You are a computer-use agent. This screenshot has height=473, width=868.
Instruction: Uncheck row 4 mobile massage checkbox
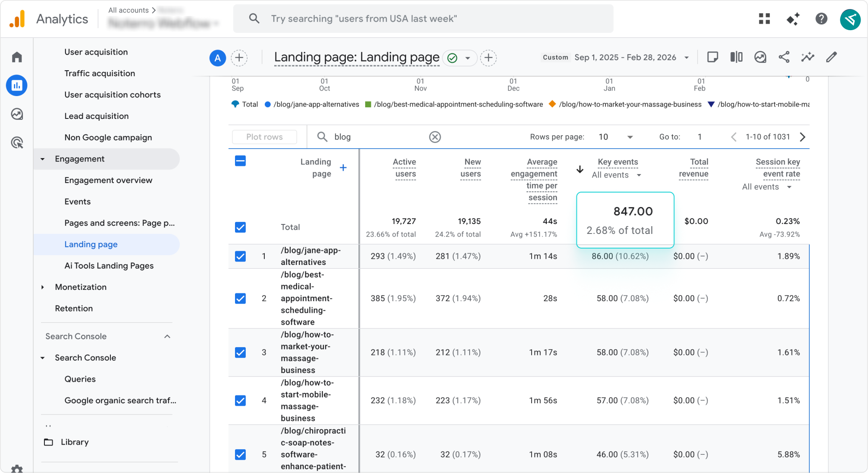[x=240, y=401]
